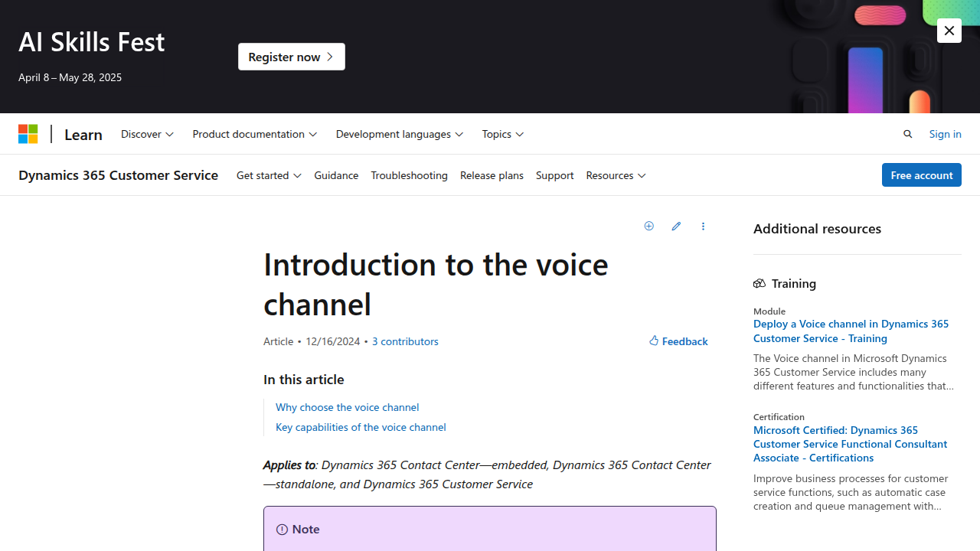Close the AI Skills Fest banner
This screenshot has width=980, height=551.
[x=949, y=31]
